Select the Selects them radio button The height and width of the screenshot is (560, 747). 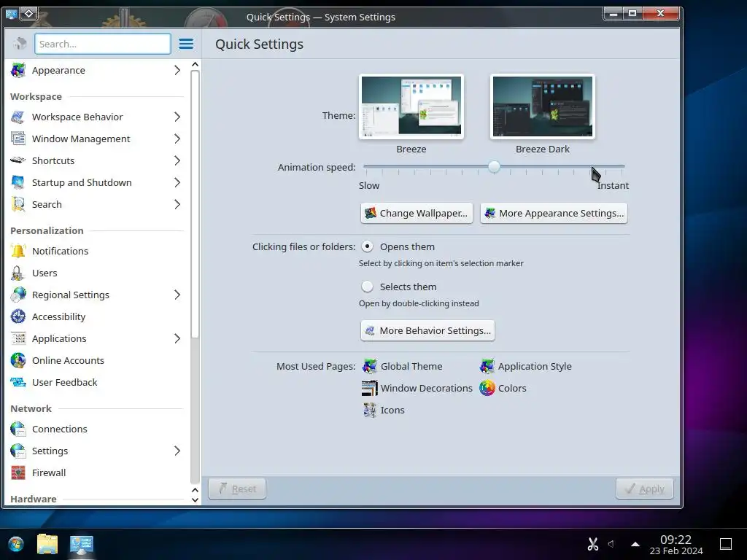coord(367,287)
